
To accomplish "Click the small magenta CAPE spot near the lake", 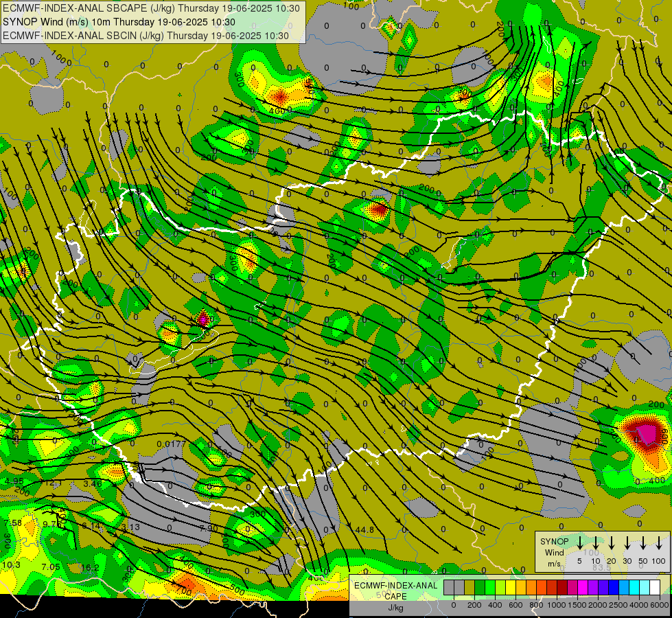I will point(203,319).
